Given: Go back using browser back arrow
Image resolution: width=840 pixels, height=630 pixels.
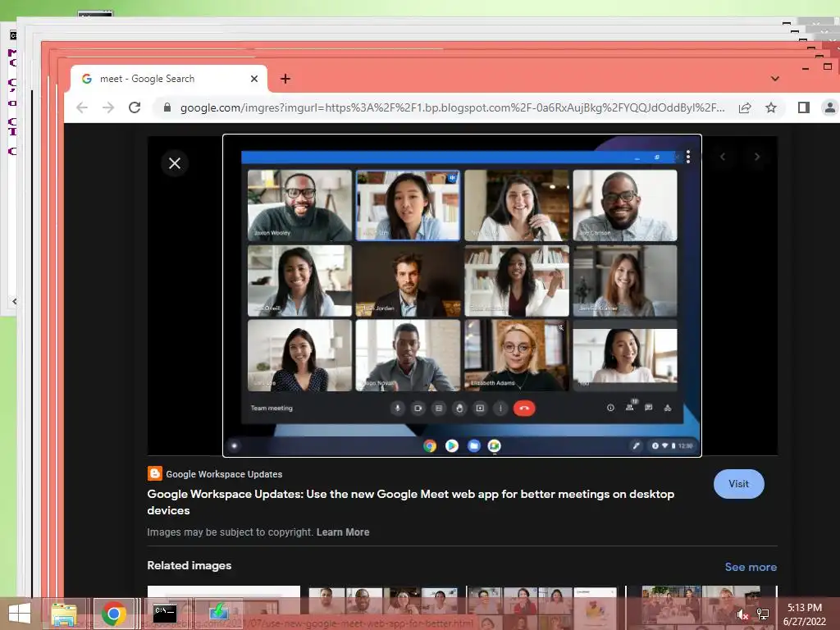Looking at the screenshot, I should point(82,107).
